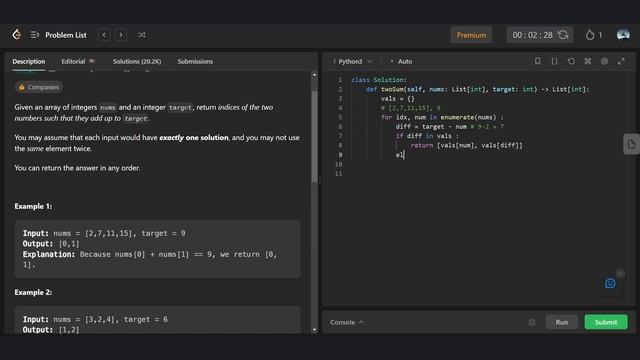The width and height of the screenshot is (640, 360).
Task: Open the Submissions tab
Action: coord(195,62)
